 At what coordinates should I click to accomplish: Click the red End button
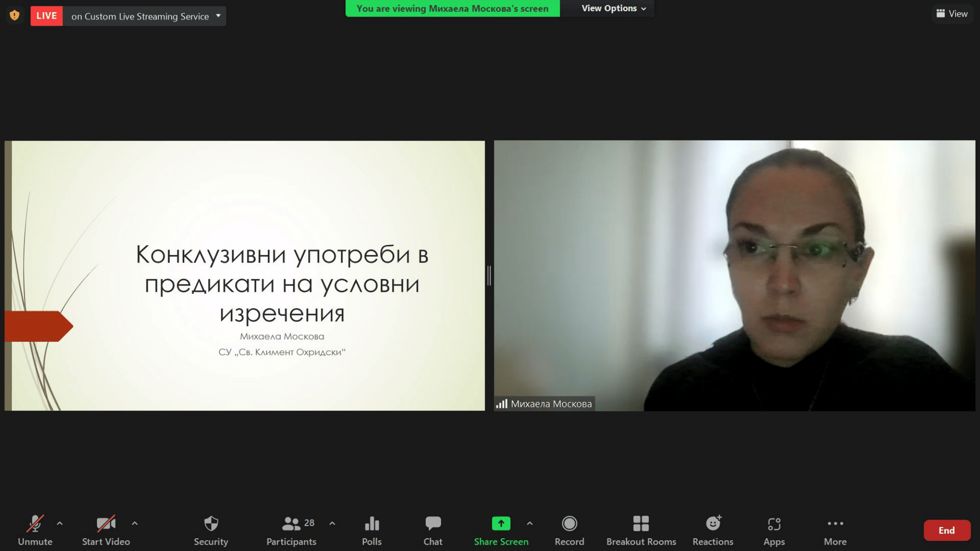946,530
